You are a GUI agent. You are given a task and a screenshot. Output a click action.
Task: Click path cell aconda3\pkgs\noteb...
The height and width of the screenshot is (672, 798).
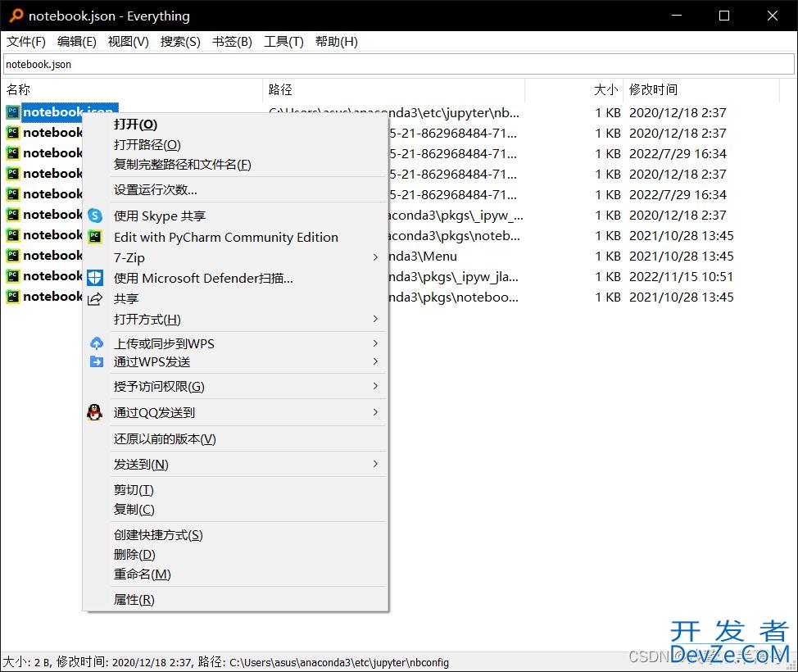454,236
